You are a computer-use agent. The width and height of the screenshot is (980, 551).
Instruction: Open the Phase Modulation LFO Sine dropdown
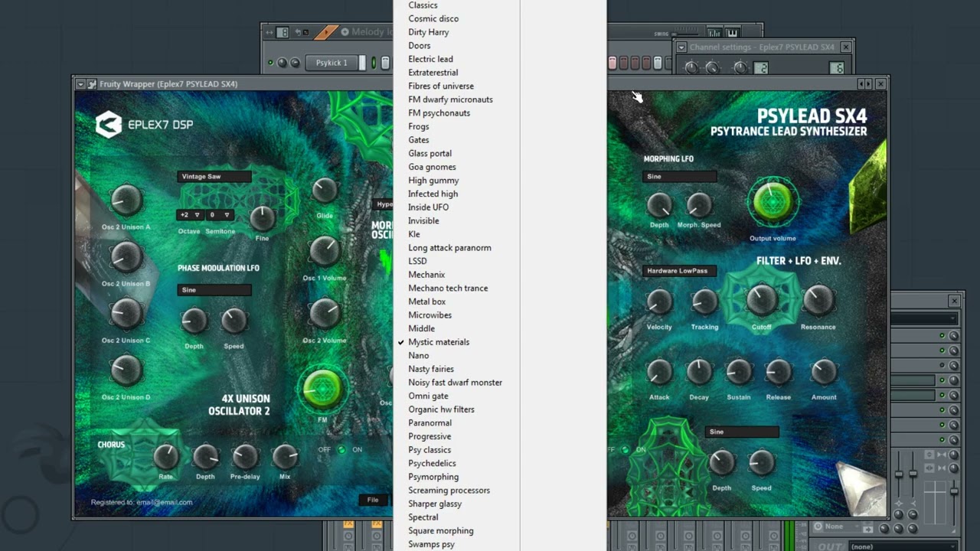(214, 290)
